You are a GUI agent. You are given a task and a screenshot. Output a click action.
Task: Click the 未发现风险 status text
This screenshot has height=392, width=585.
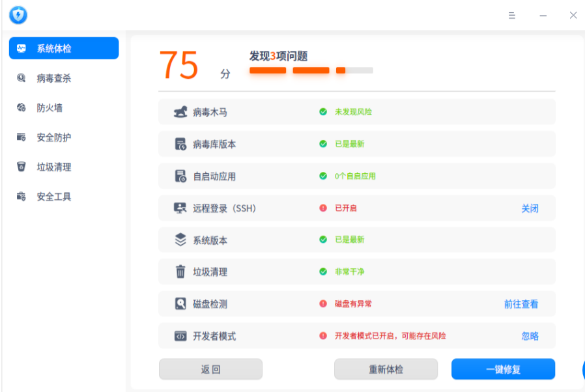click(353, 112)
